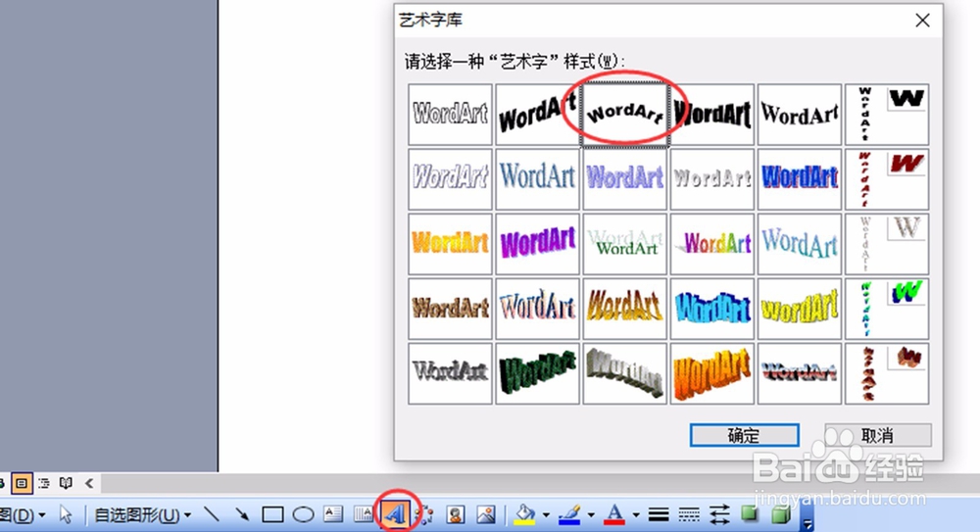Apply line color with brush icon
The image size is (980, 532).
[569, 514]
